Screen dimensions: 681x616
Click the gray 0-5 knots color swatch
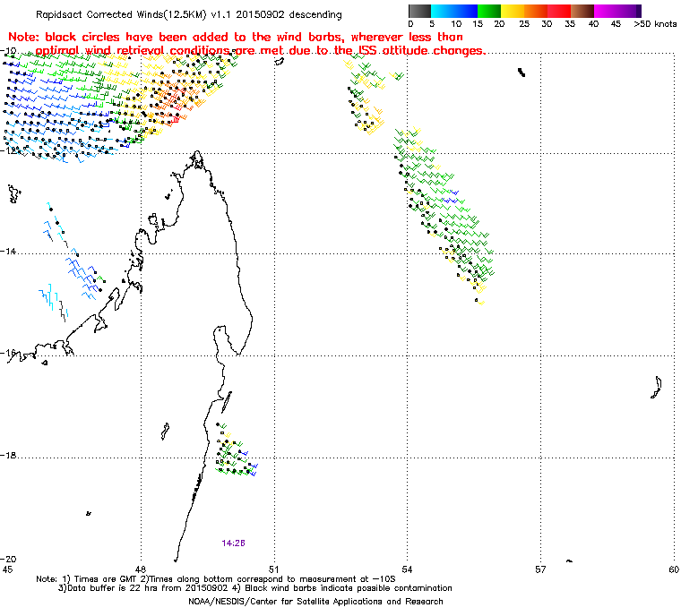(419, 11)
